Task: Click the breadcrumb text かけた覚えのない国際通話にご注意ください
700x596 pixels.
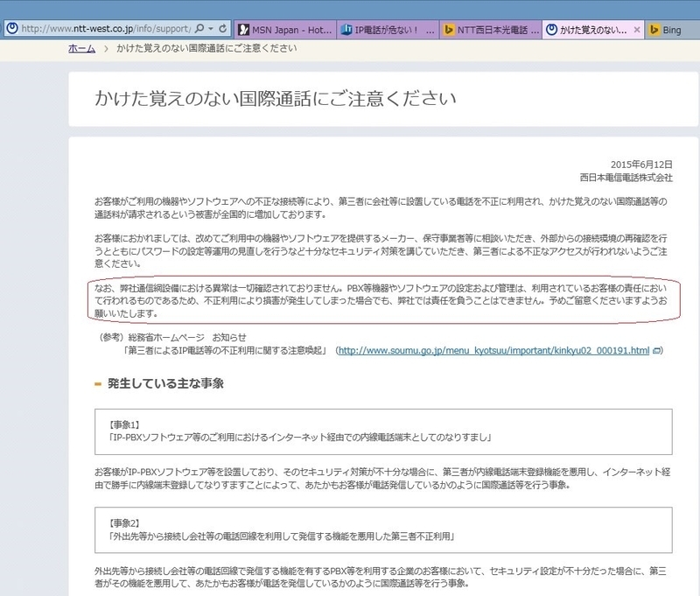Action: (x=206, y=48)
